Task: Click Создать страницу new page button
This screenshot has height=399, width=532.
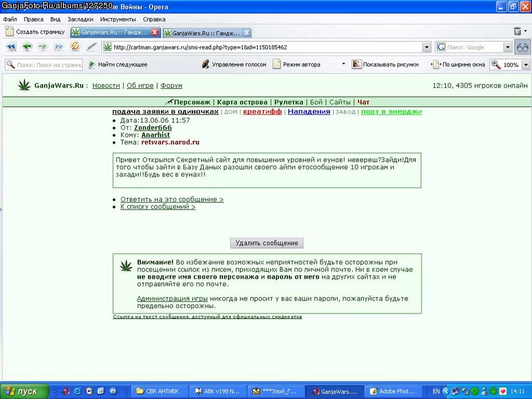Action: (35, 31)
